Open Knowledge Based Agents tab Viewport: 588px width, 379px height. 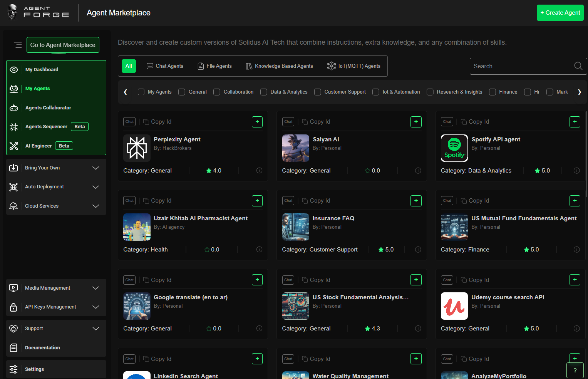pos(279,66)
